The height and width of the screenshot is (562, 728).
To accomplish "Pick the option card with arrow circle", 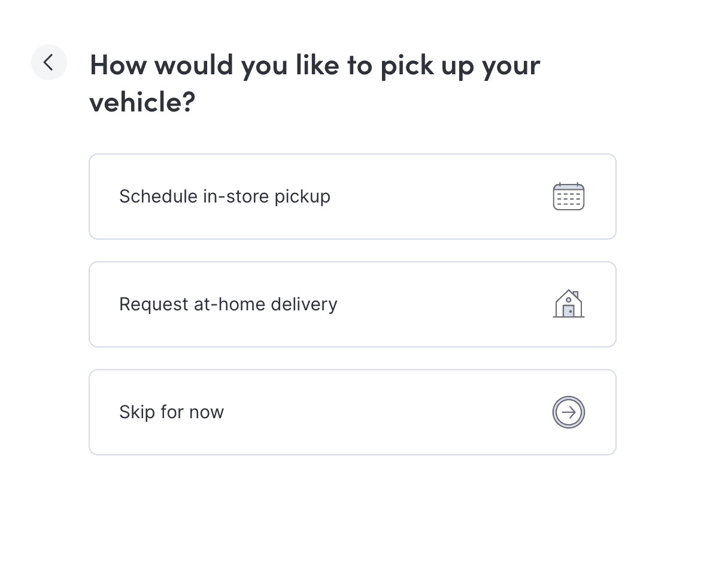I will 353,412.
